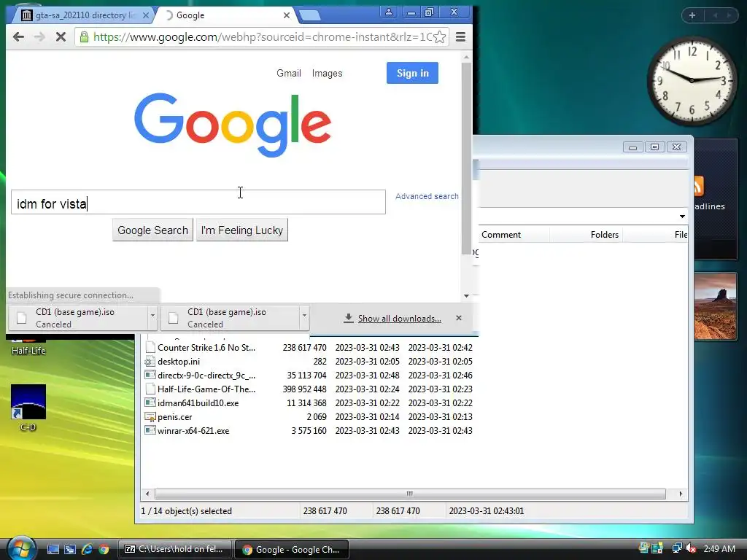Close the Chrome downloads bar
Viewport: 747px width, 560px height.
459,318
